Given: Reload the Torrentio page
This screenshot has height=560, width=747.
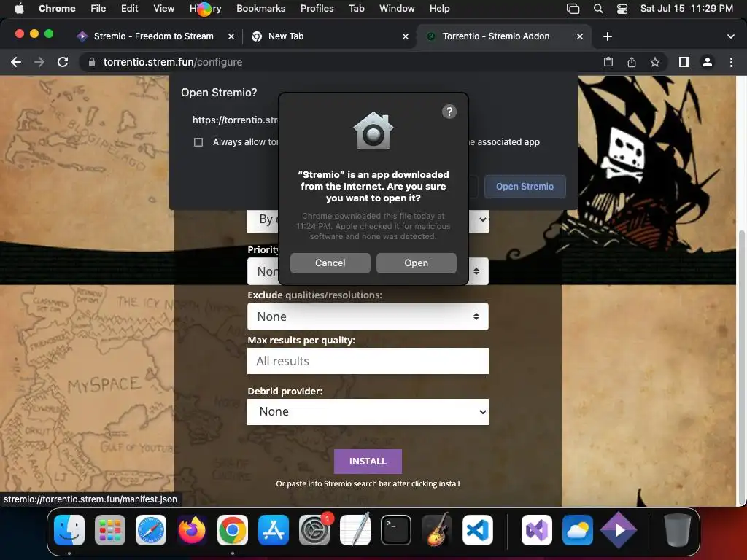Looking at the screenshot, I should coord(63,62).
